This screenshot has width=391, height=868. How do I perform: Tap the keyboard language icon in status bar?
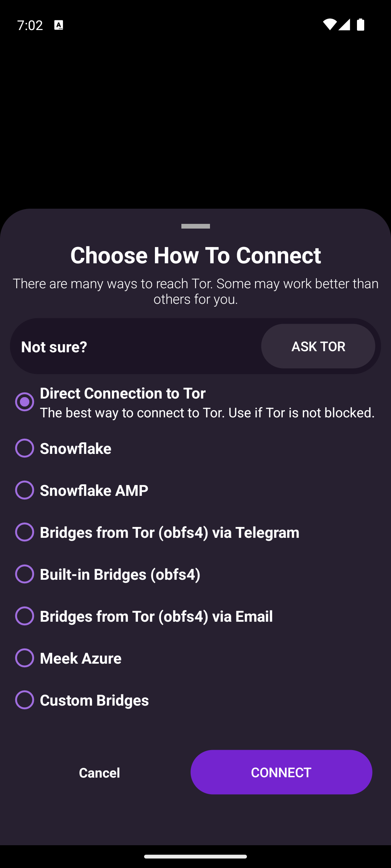click(x=59, y=25)
